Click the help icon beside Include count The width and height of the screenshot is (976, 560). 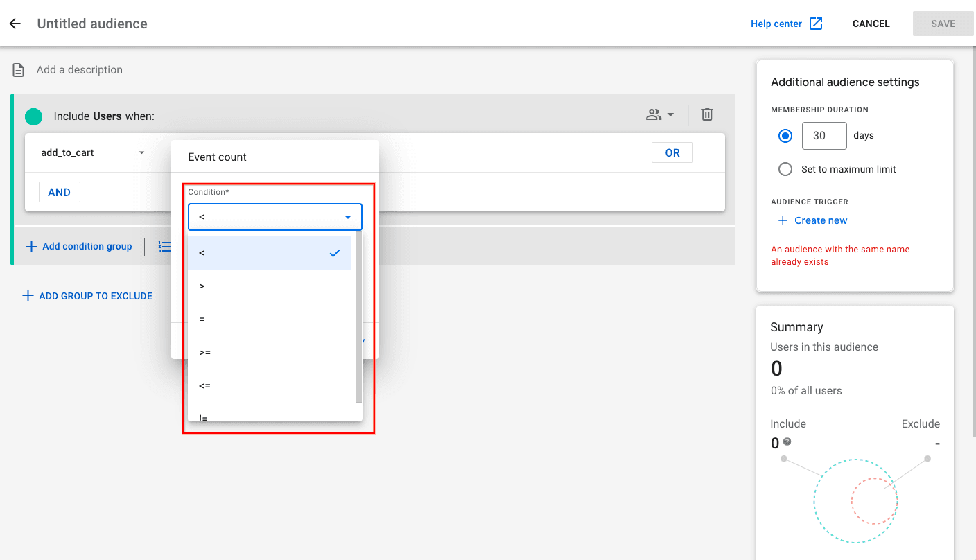787,442
